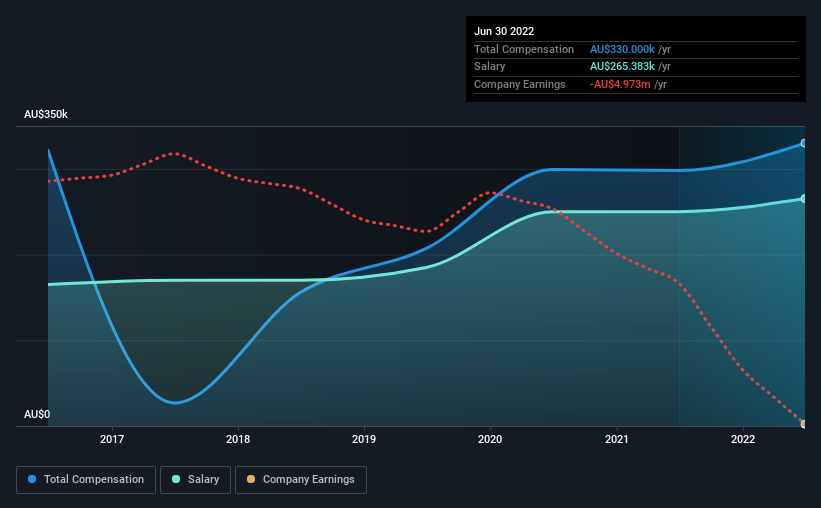Click the AU$350k y-axis label
821x508 pixels.
(x=46, y=114)
